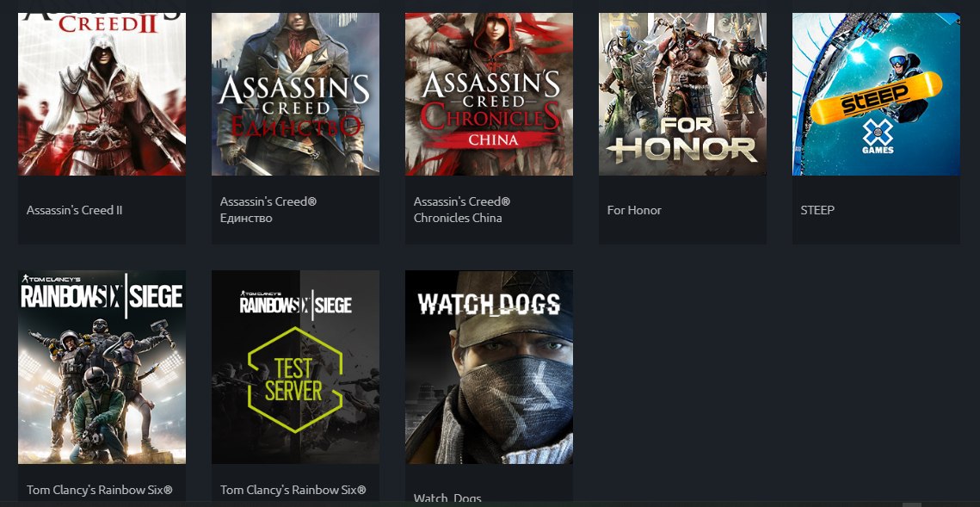Select the For Honor game cover

tap(682, 94)
